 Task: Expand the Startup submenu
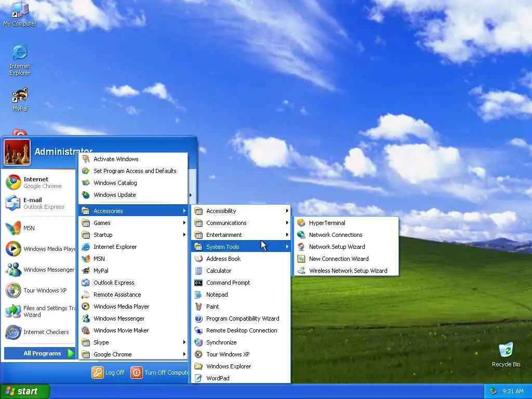tap(134, 235)
